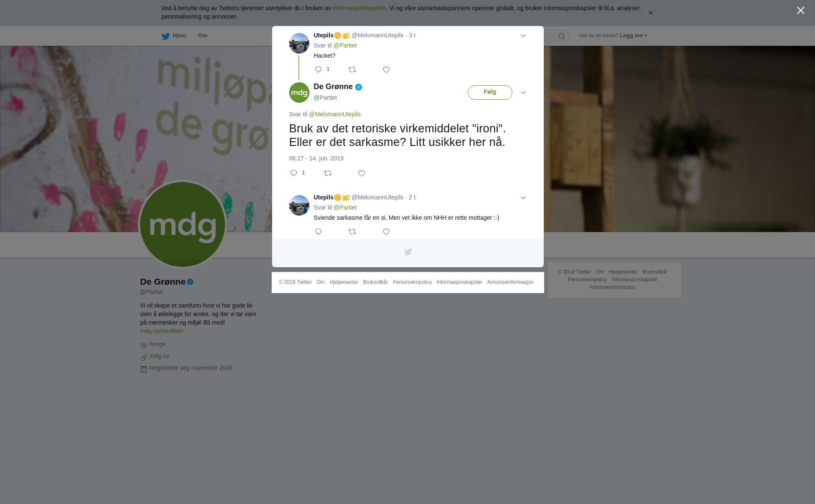This screenshot has height=504, width=815.
Task: Go to Hjem in the top navigation
Action: (x=174, y=36)
